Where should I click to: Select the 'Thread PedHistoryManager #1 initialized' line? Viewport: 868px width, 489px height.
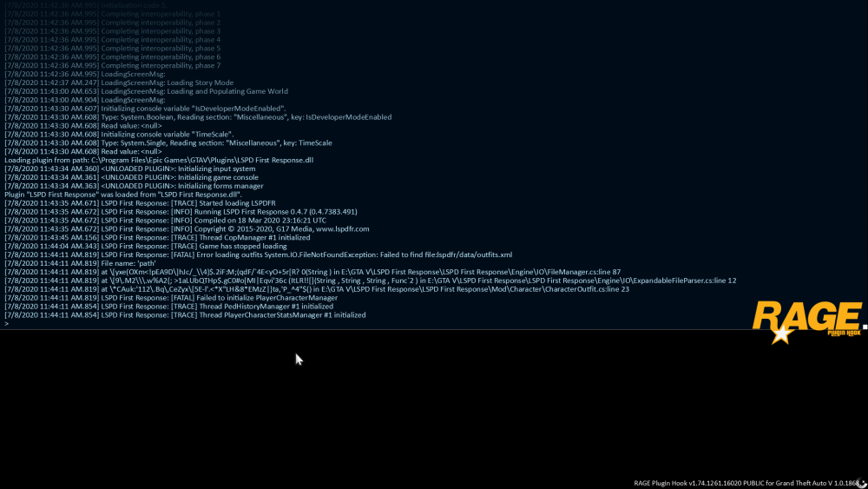169,307
